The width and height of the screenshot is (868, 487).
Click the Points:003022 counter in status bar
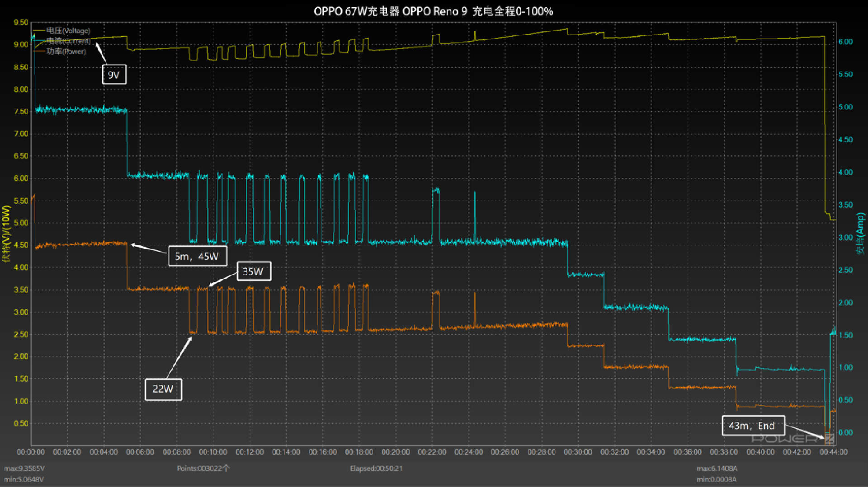coord(203,468)
